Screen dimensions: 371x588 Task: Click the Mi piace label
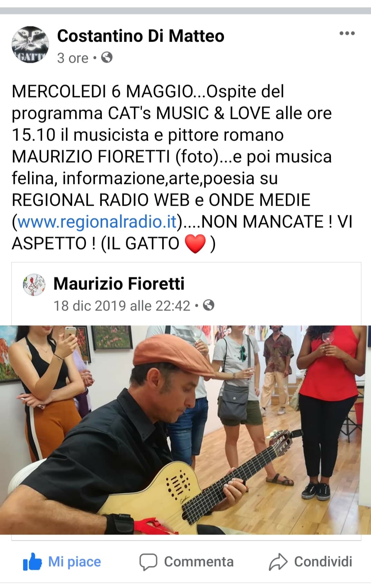coord(74,561)
